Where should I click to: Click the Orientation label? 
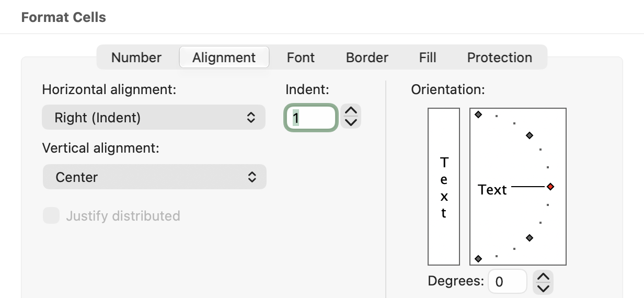coord(448,89)
